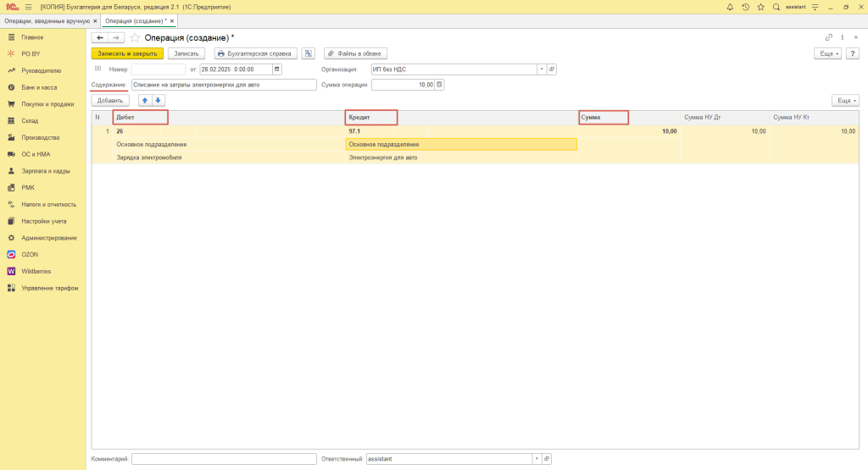Click Записать и закрыть button
The height and width of the screenshot is (470, 868).
coord(127,53)
